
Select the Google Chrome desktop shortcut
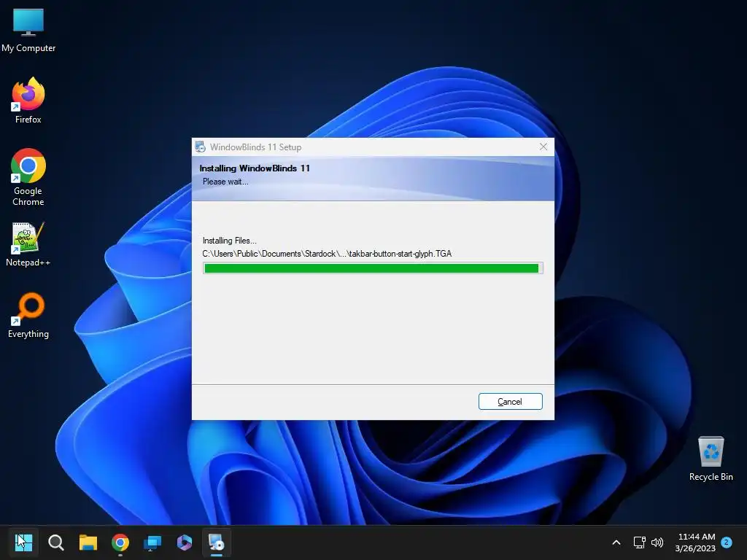(x=28, y=177)
